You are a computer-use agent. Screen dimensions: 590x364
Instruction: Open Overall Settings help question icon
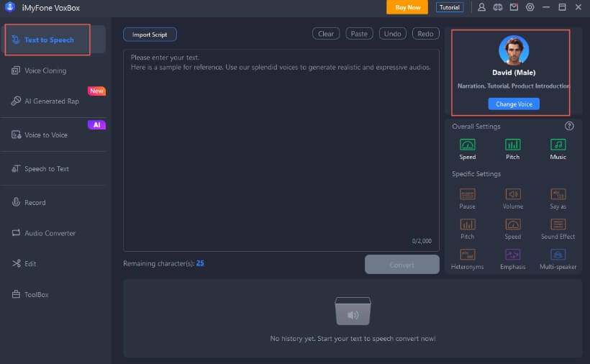(x=569, y=127)
